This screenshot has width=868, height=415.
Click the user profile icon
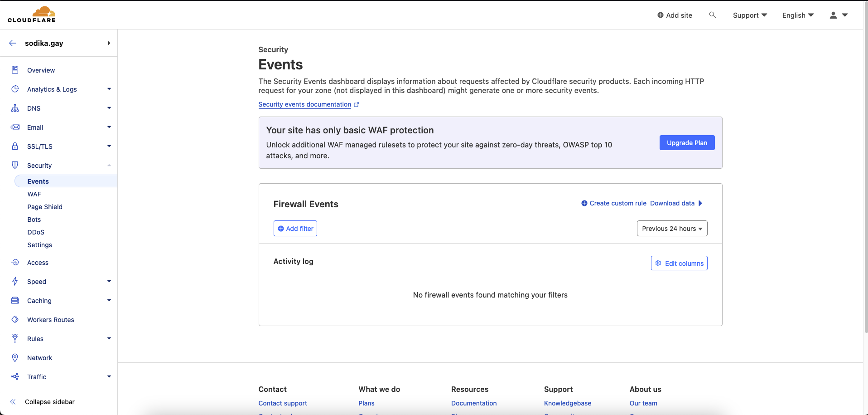[x=833, y=15]
